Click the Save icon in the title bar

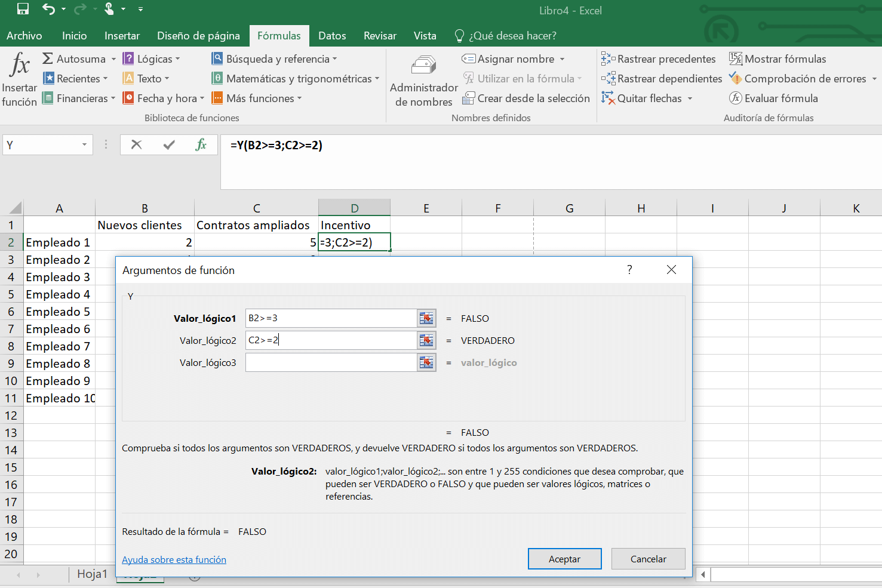pyautogui.click(x=23, y=9)
